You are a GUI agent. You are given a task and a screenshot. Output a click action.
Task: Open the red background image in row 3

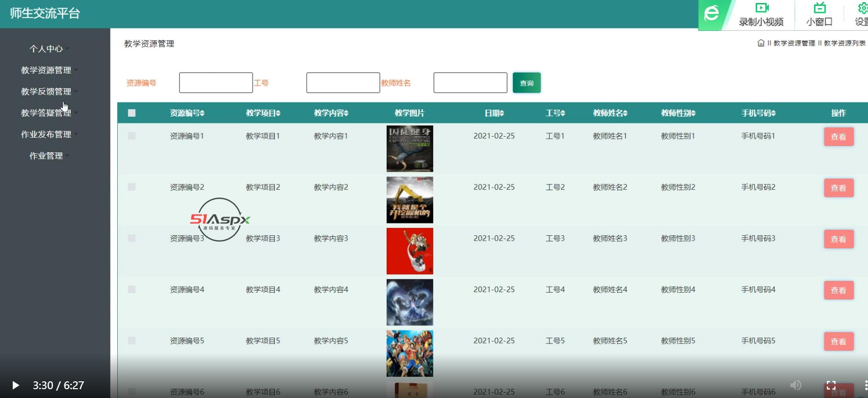[410, 251]
